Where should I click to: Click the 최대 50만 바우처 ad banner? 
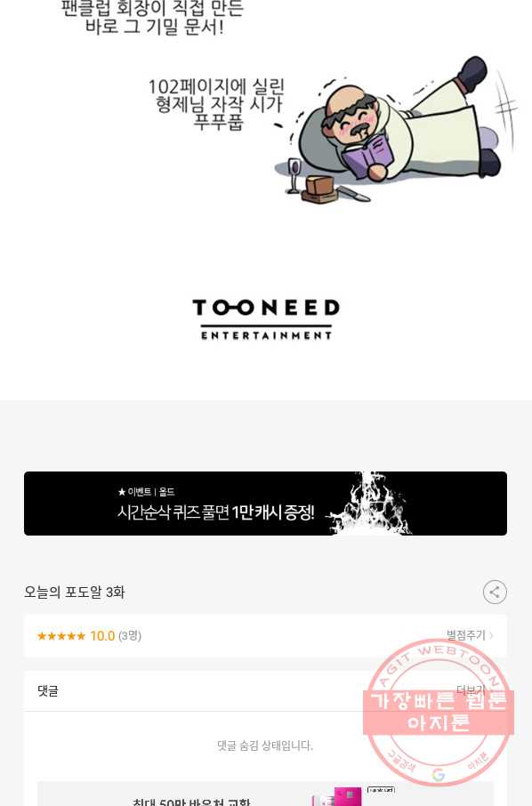click(x=265, y=794)
